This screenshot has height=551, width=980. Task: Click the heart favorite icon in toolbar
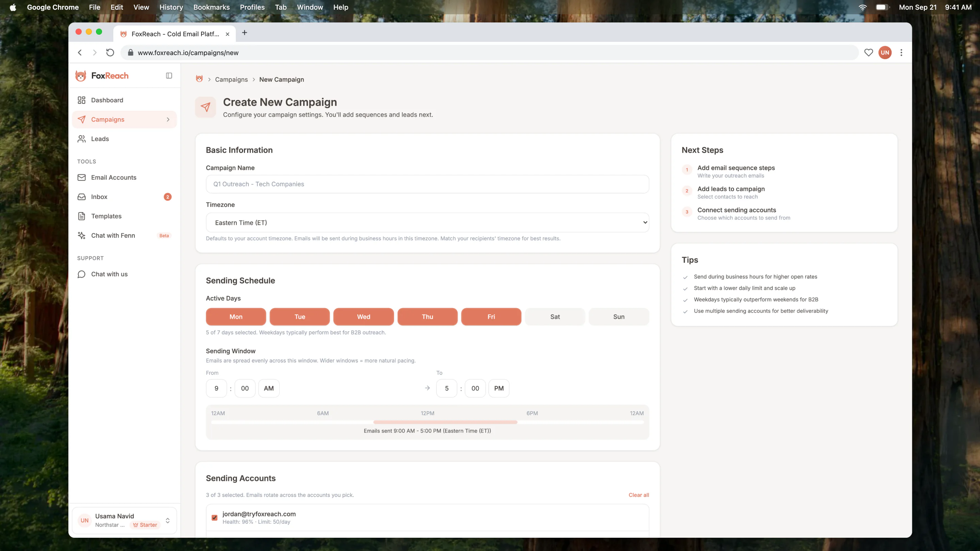[868, 52]
